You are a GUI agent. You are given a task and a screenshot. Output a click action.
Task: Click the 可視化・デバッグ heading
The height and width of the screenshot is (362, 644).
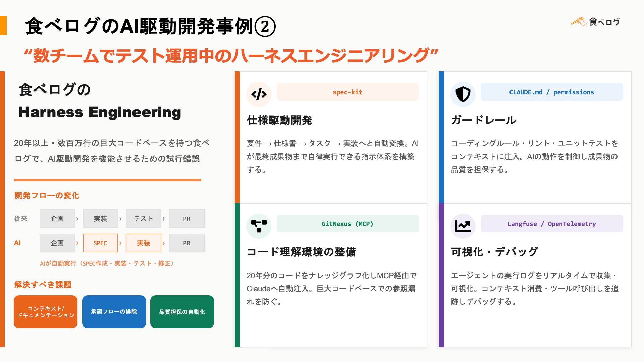click(x=495, y=252)
